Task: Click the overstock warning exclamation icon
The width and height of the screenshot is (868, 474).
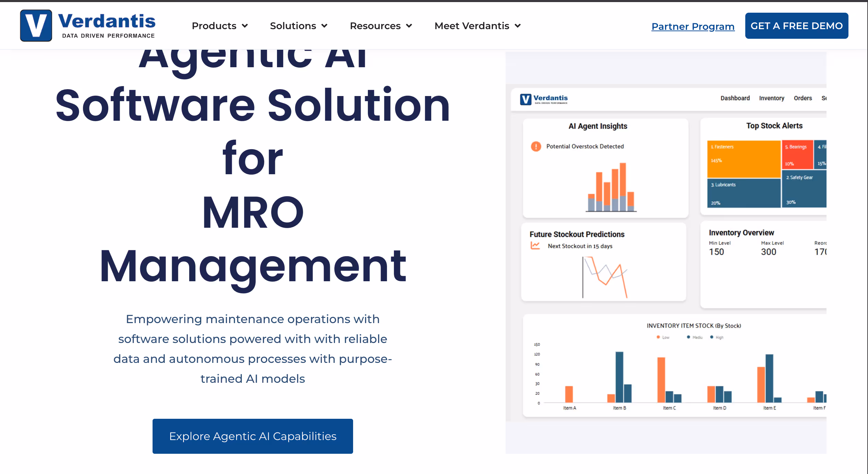Action: tap(536, 146)
